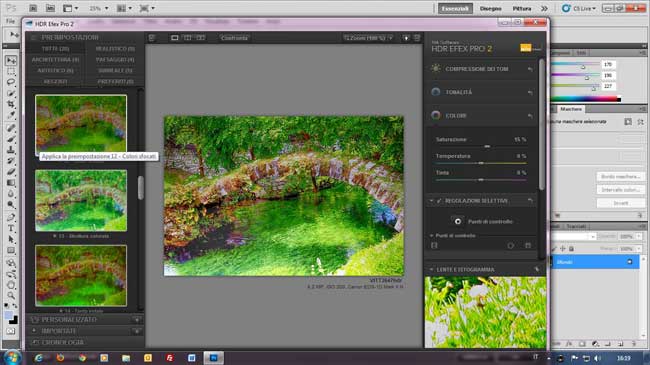Select the Type tool
The width and height of the screenshot is (650, 365).
tap(11, 228)
